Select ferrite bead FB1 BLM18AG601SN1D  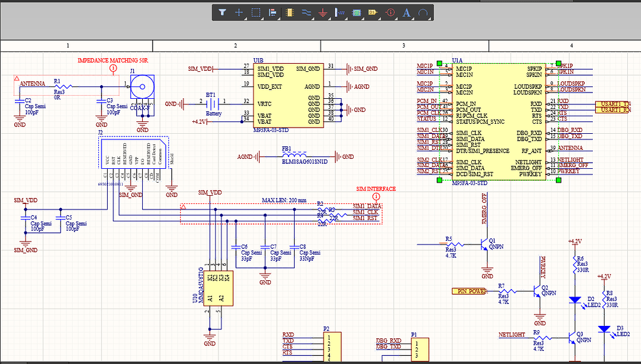pyautogui.click(x=294, y=156)
